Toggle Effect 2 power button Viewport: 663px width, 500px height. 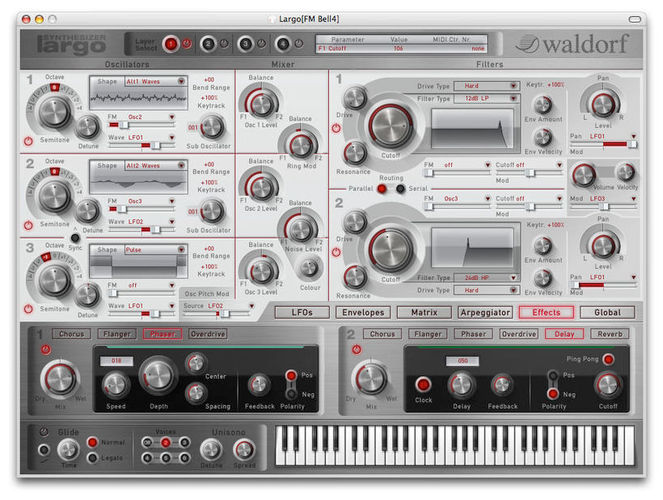(x=357, y=350)
